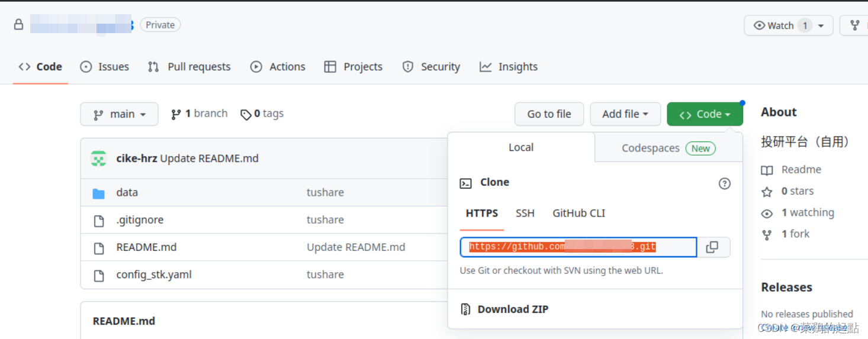Click the fork icon in About sidebar
The image size is (868, 339).
(x=767, y=235)
